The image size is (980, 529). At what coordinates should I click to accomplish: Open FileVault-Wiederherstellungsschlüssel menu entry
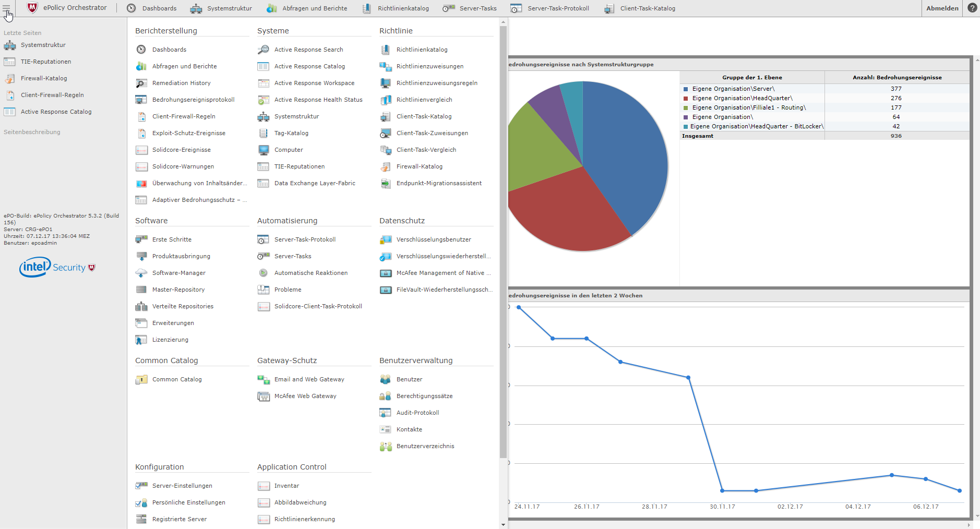[x=444, y=290]
